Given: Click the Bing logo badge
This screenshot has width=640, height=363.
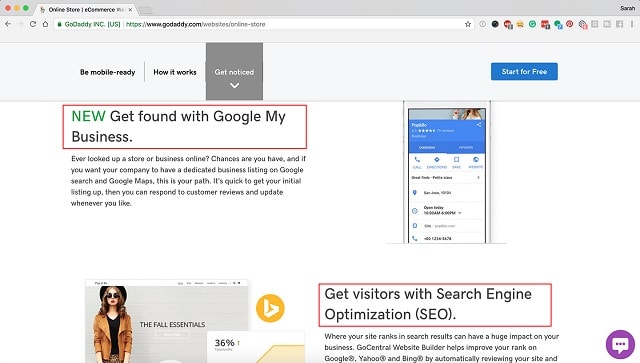Looking at the screenshot, I should click(270, 308).
